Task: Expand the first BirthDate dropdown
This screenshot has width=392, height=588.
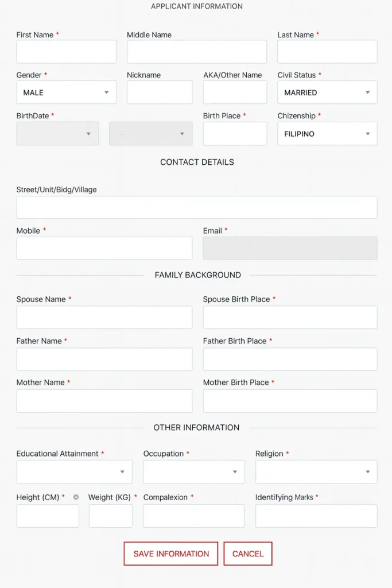Action: click(57, 133)
